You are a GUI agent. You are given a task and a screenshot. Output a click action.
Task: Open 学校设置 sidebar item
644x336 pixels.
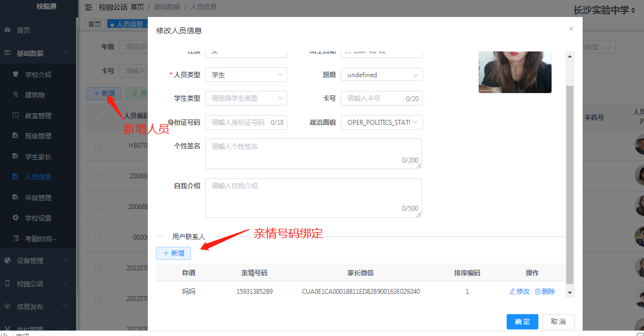(x=38, y=218)
